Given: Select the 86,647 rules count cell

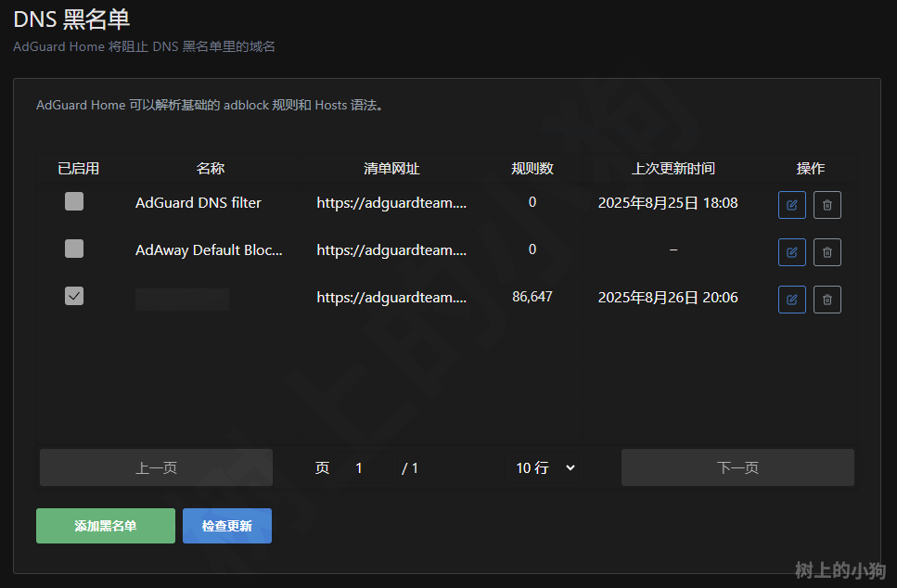Looking at the screenshot, I should click(x=532, y=296).
